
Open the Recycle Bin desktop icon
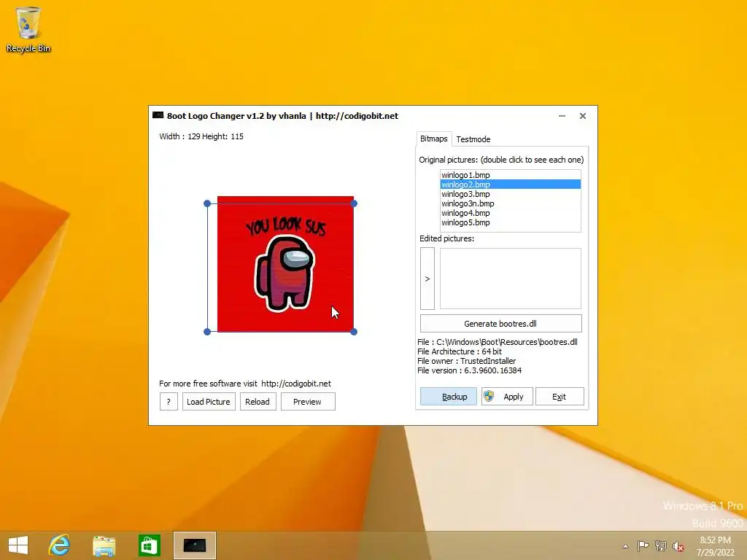tap(28, 29)
